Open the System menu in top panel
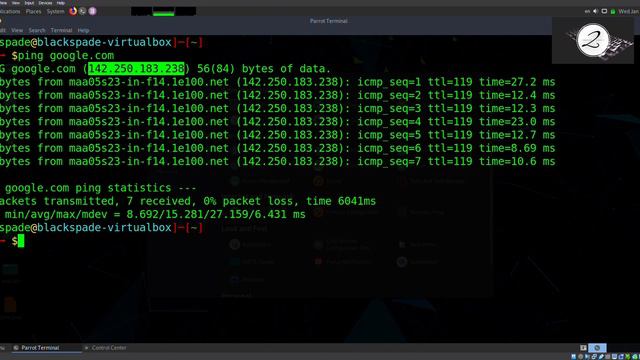 [56, 11]
